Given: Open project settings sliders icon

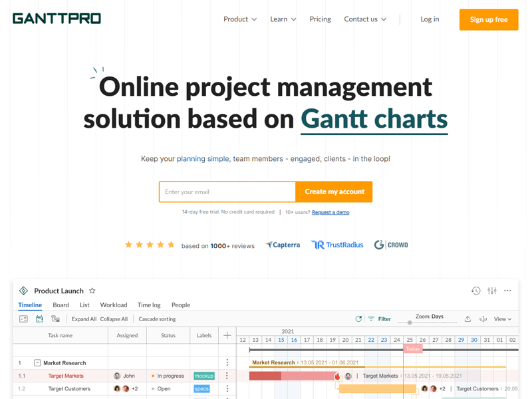Looking at the screenshot, I should pos(492,291).
